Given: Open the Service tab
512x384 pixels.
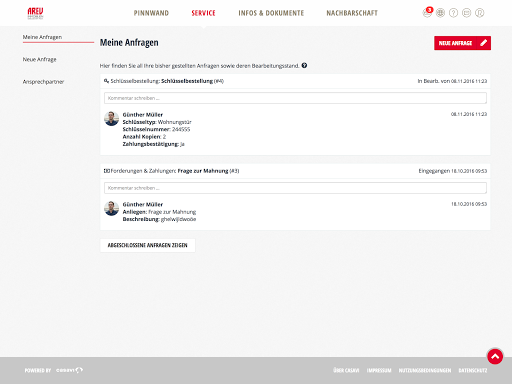Looking at the screenshot, I should 203,13.
